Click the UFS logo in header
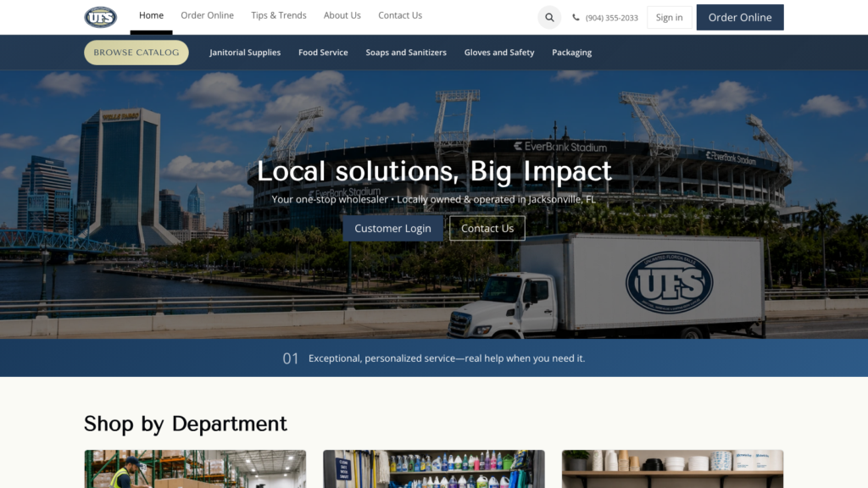 click(100, 17)
